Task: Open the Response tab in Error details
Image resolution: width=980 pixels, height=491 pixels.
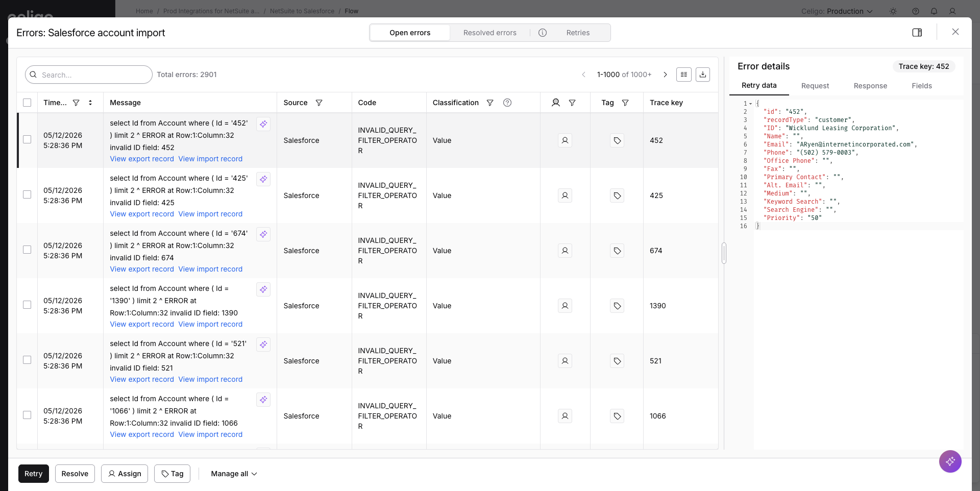Action: (x=870, y=86)
